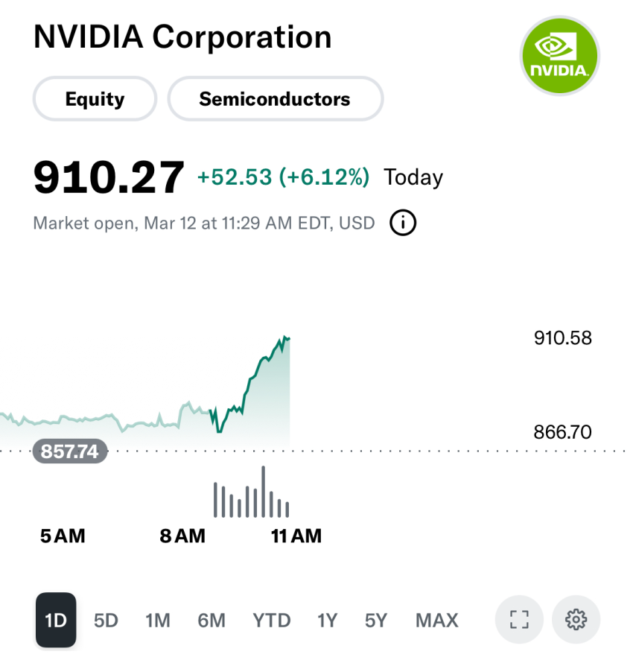Select the Equity tag
This screenshot has width=633, height=672.
[95, 99]
